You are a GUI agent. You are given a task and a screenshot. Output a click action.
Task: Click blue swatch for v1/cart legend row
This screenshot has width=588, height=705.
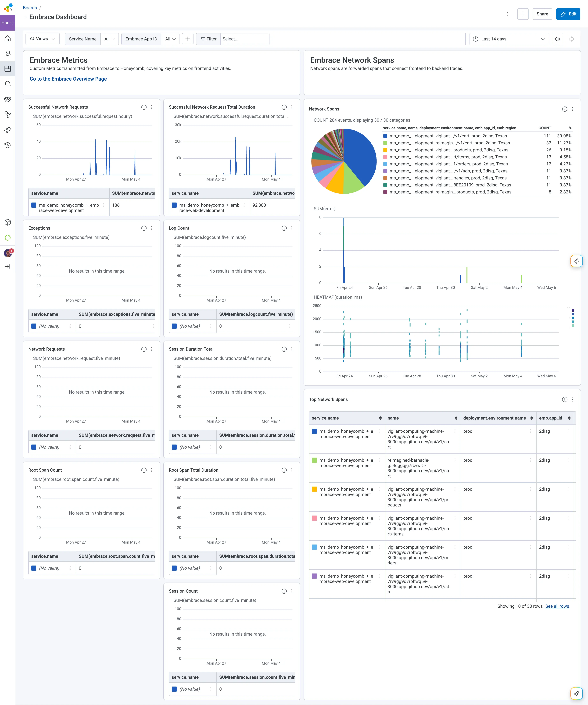(385, 136)
